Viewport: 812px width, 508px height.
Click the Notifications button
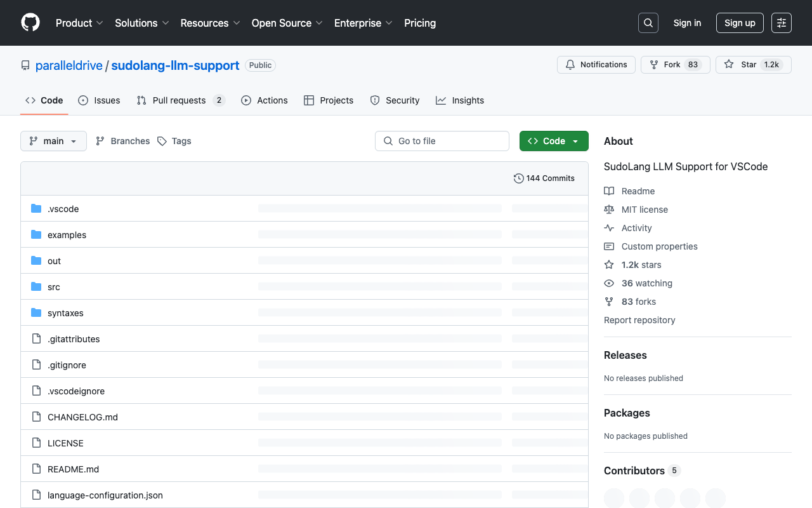[596, 65]
